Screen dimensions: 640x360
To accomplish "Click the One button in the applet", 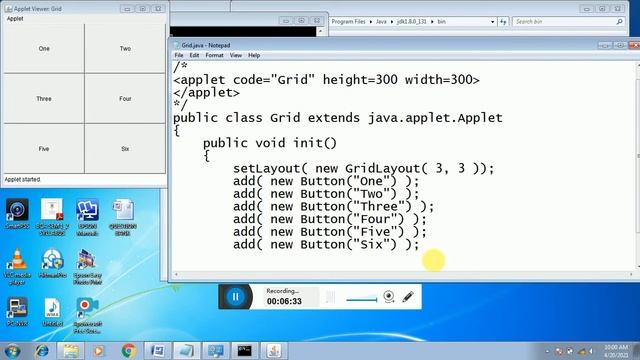I will pyautogui.click(x=44, y=49).
